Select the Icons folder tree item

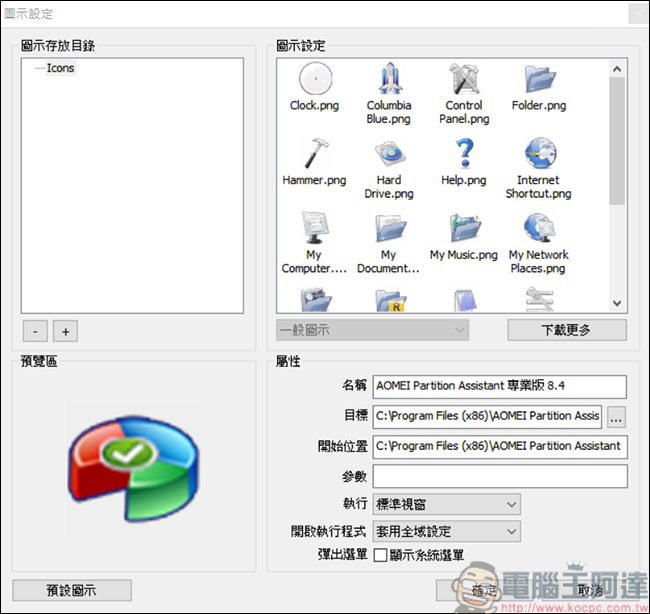click(x=61, y=68)
